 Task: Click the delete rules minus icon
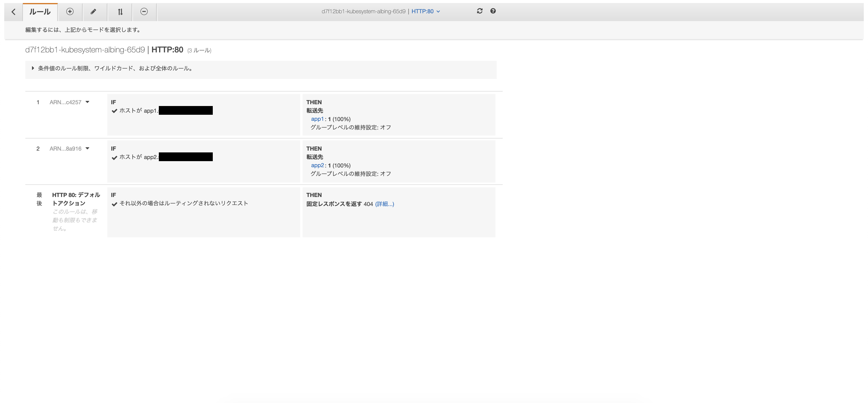[144, 12]
